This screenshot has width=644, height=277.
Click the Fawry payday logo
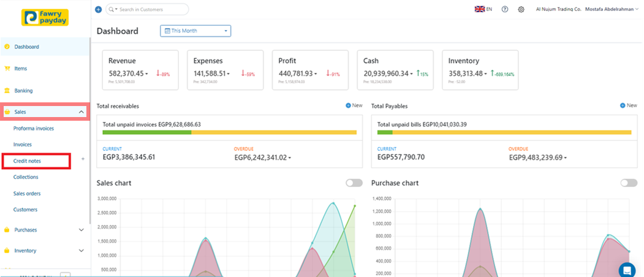tap(45, 17)
